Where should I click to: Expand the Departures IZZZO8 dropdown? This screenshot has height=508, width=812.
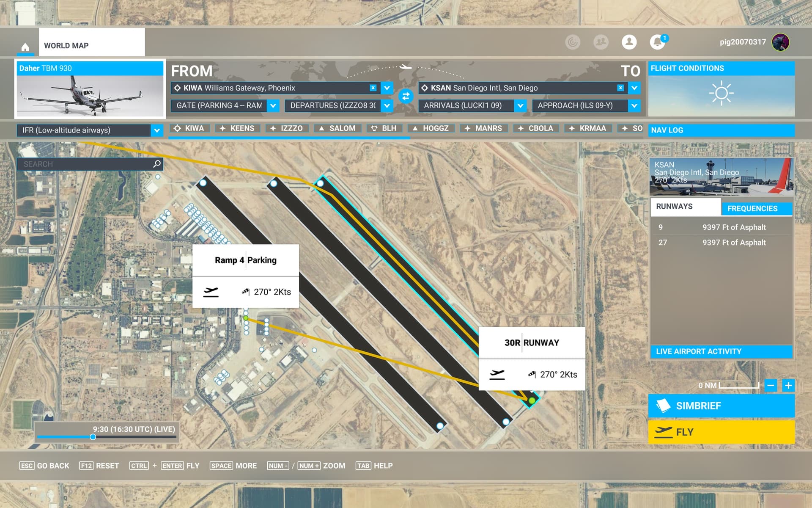click(387, 105)
